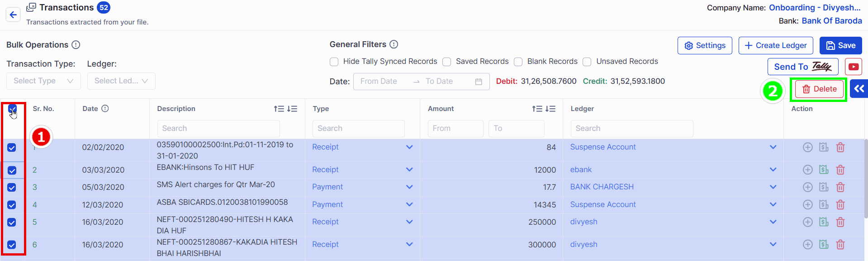Tick the Unsaved Records checkbox

[587, 62]
